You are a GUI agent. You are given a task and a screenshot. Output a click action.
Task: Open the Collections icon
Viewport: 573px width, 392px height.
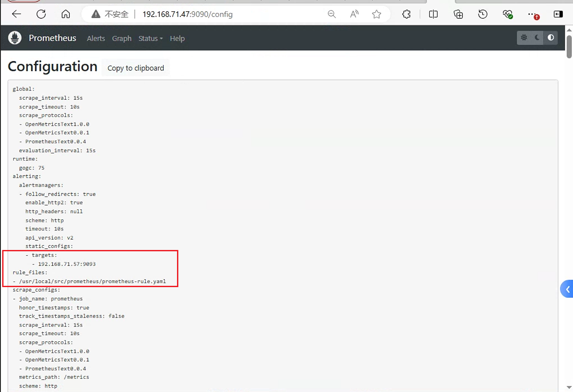(x=458, y=14)
